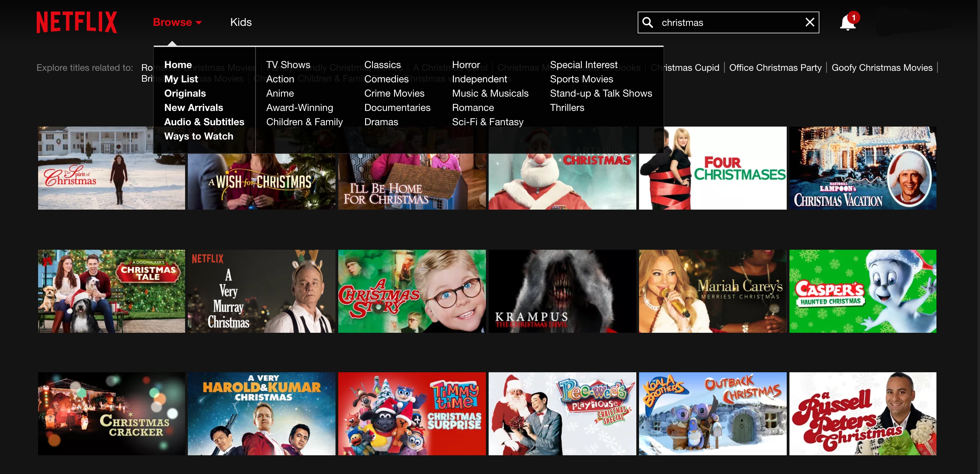Browse Special Interest genre

pos(584,65)
